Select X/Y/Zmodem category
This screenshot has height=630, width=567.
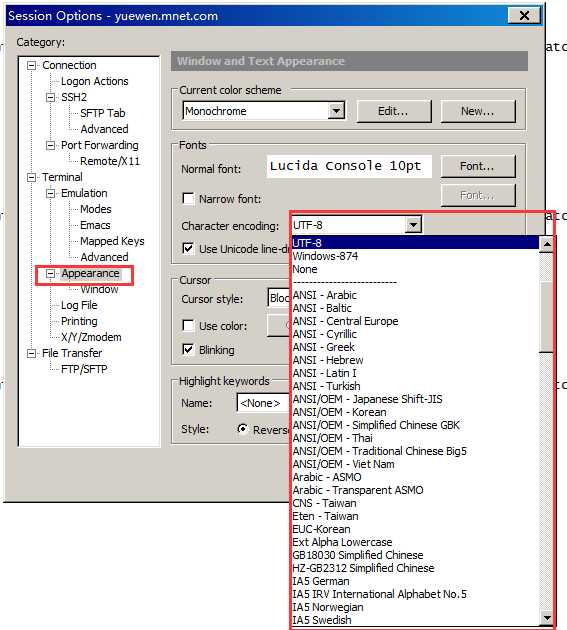91,338
